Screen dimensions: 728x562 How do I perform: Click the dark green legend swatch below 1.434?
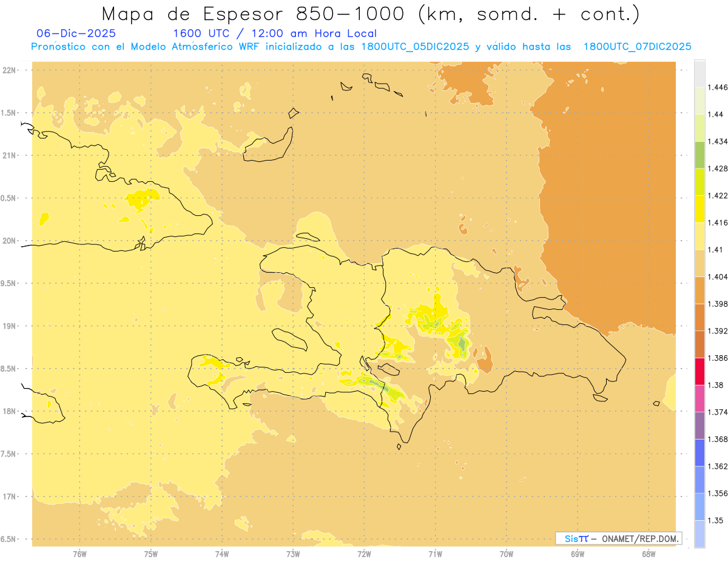point(700,155)
